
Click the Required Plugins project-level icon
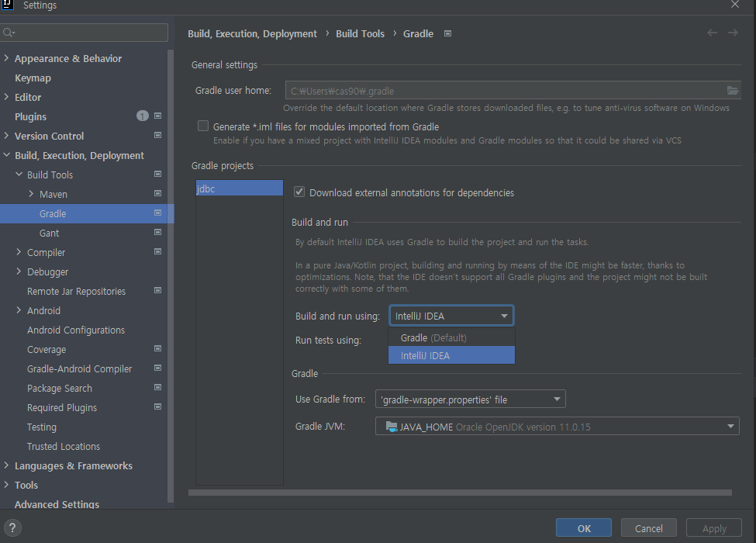coord(157,407)
